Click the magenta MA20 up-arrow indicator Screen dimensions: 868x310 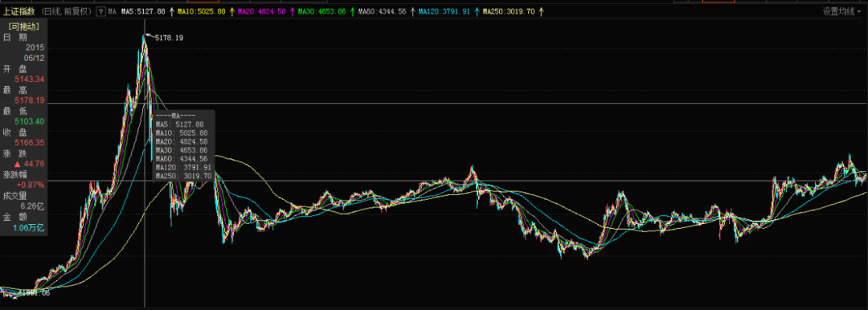tap(293, 11)
